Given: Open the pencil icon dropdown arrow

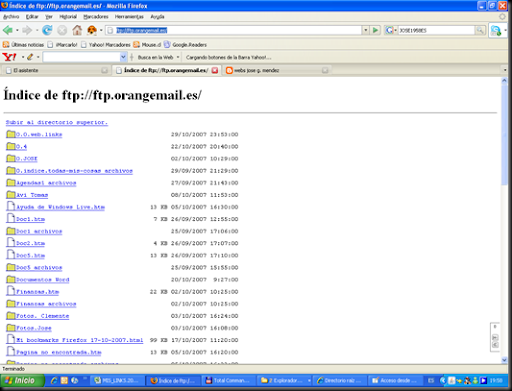Looking at the screenshot, I should [38, 57].
